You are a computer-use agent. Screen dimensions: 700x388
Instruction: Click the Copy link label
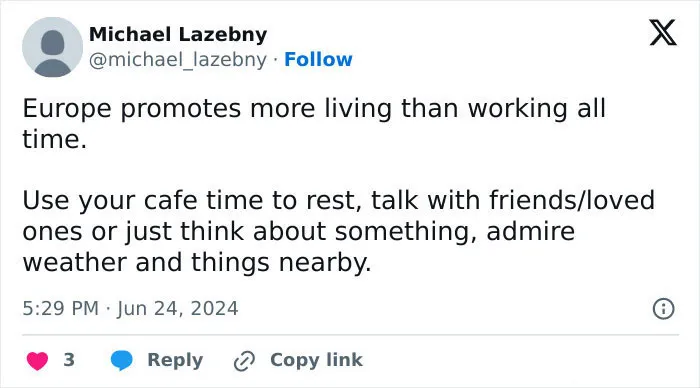(x=316, y=360)
